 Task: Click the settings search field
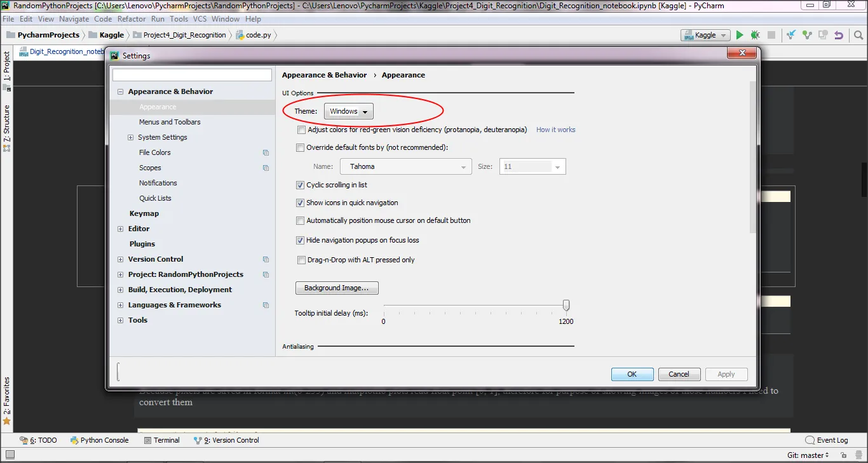192,75
